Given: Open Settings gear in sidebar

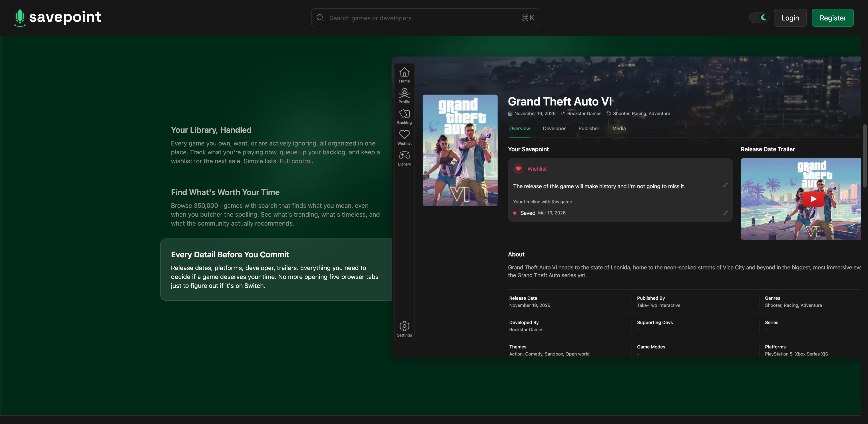Looking at the screenshot, I should coord(404,329).
